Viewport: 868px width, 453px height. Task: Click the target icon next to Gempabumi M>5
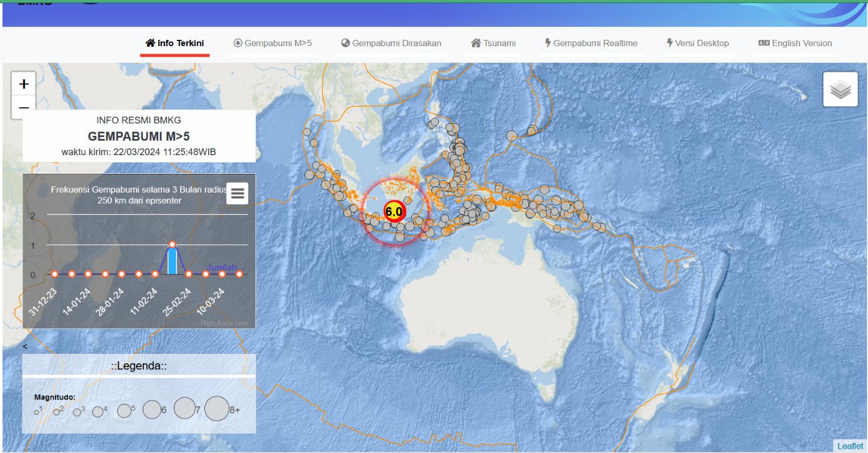click(x=237, y=43)
